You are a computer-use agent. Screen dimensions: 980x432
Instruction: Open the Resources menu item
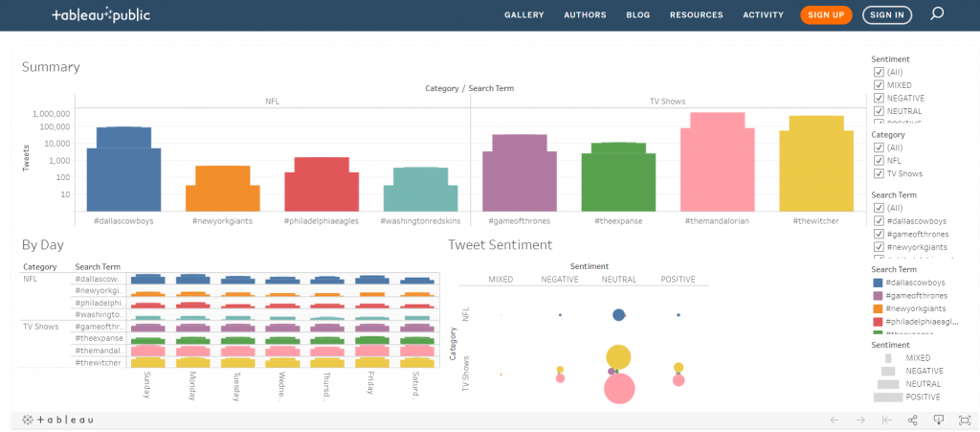[696, 15]
